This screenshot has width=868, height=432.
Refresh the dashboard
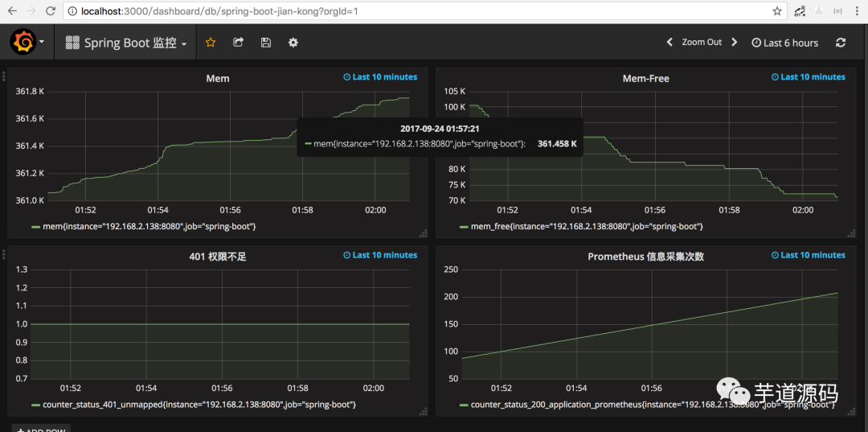(x=841, y=43)
